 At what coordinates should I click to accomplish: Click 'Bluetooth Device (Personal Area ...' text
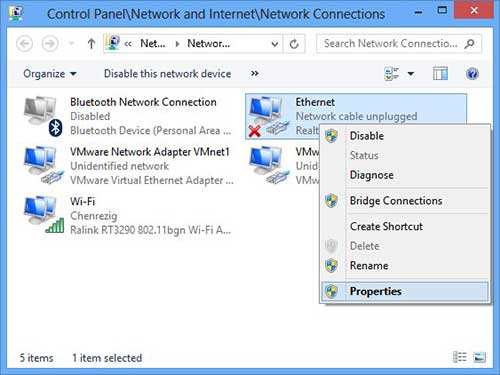(x=150, y=130)
